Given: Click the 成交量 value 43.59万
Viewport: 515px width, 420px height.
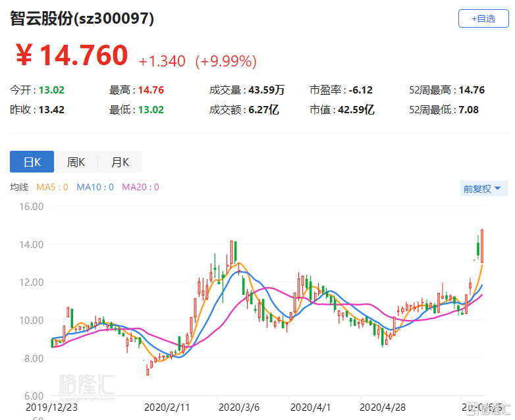Looking at the screenshot, I should pos(266,90).
